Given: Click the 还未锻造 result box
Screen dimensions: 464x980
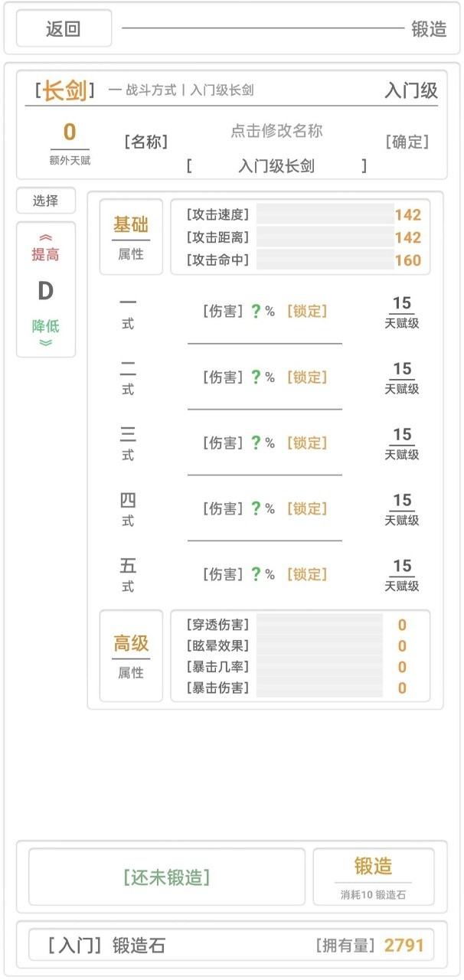Looking at the screenshot, I should click(x=166, y=877).
